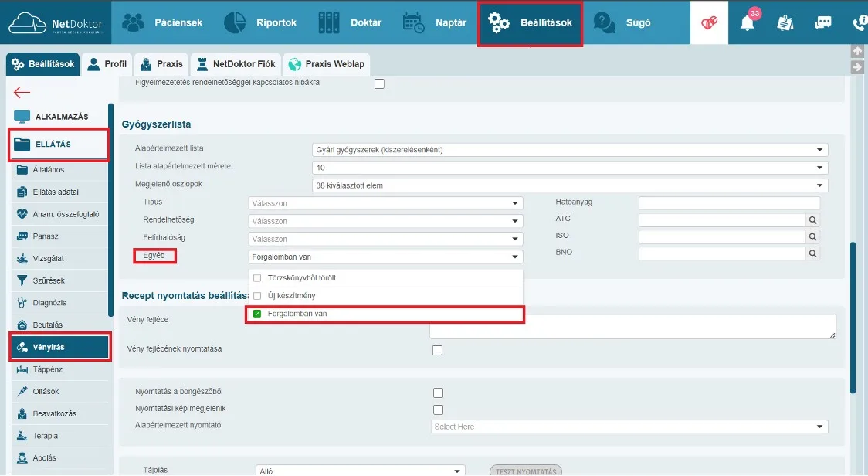The width and height of the screenshot is (868, 476).
Task: Collapse the ELLÁTÁS section
Action: 59,144
